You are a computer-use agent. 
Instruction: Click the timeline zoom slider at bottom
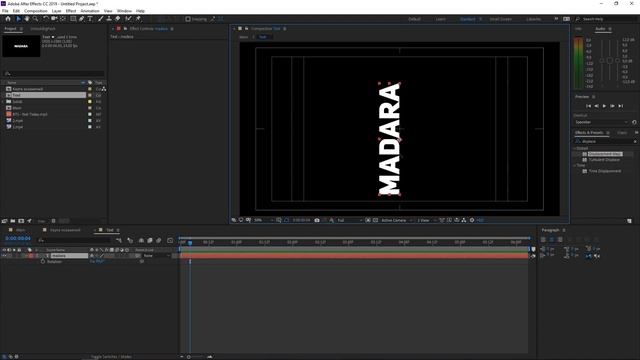(189, 357)
